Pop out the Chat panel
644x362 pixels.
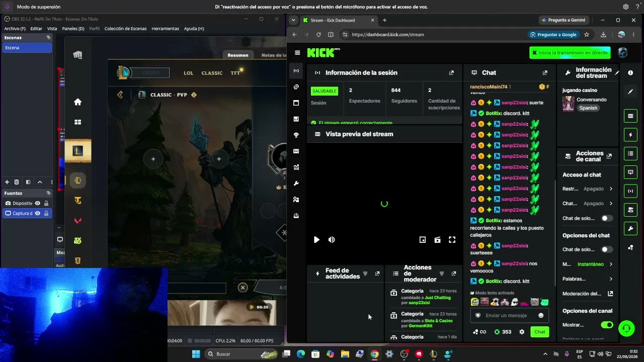(545, 73)
